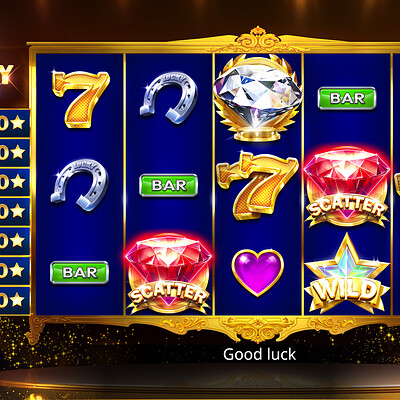Select the fourth star row from top in the paytable
400x400 pixels.
[x=15, y=211]
